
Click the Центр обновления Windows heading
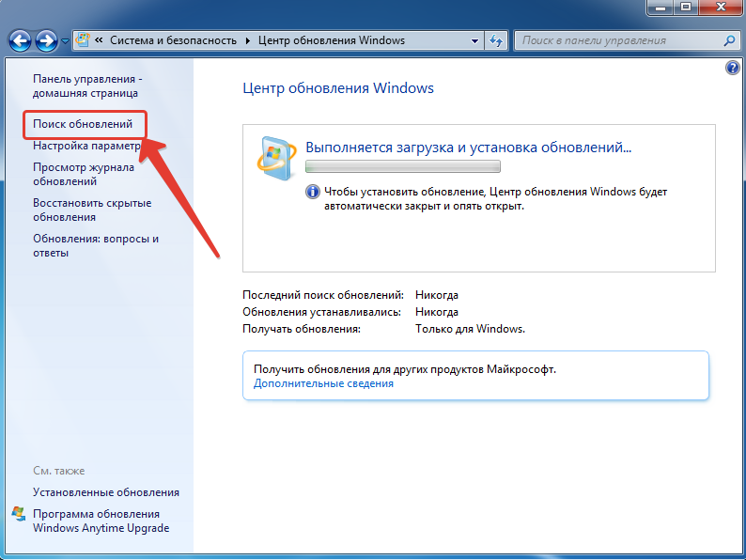338,88
